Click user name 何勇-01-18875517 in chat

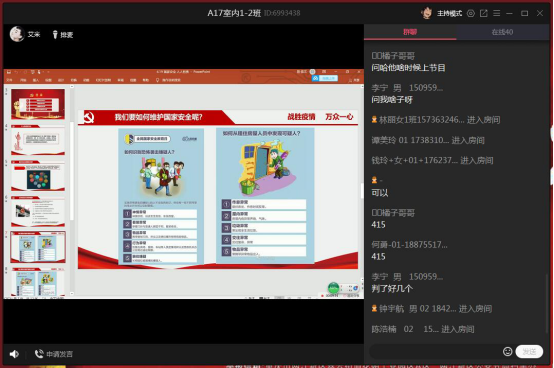coord(409,245)
